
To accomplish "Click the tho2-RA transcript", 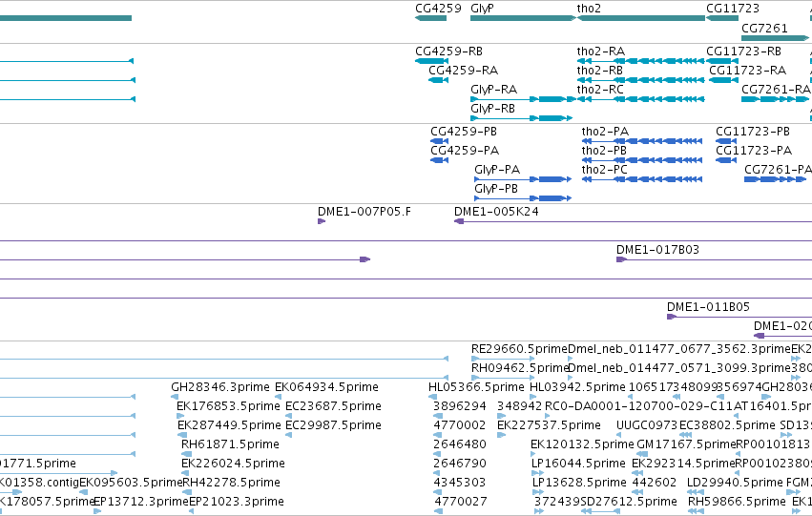I will (641, 61).
